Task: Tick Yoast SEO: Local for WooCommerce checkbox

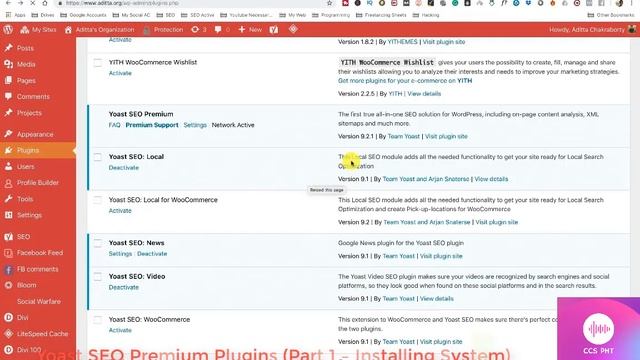Action: click(98, 200)
